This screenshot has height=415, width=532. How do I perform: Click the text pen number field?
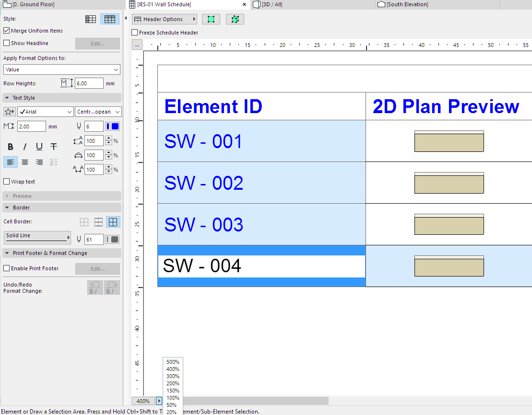pos(94,127)
